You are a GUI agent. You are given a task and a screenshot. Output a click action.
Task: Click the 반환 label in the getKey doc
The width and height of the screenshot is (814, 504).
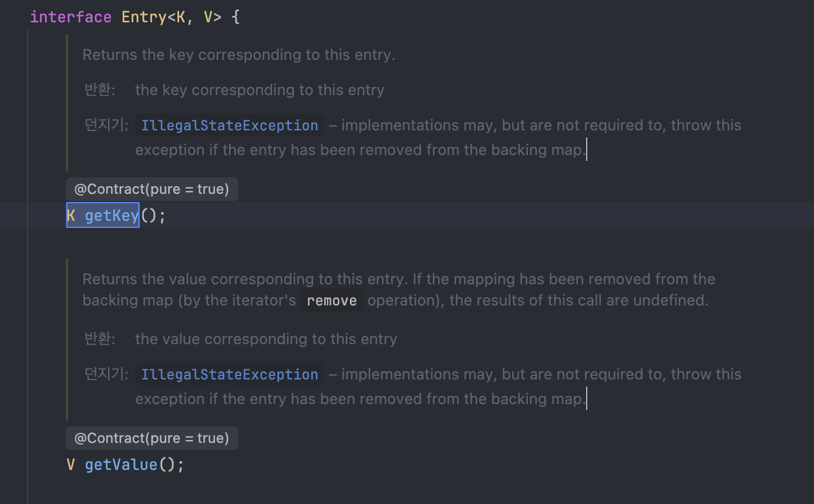[100, 90]
